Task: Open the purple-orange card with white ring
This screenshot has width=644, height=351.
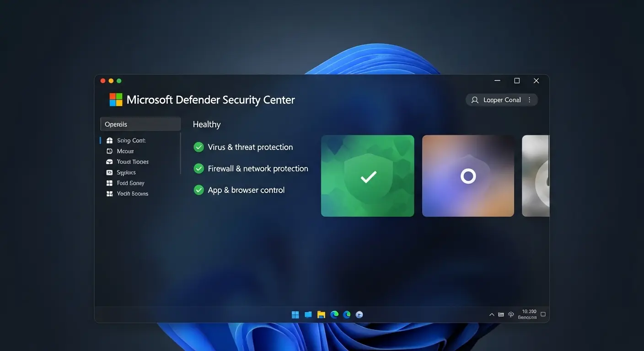Action: 468,175
